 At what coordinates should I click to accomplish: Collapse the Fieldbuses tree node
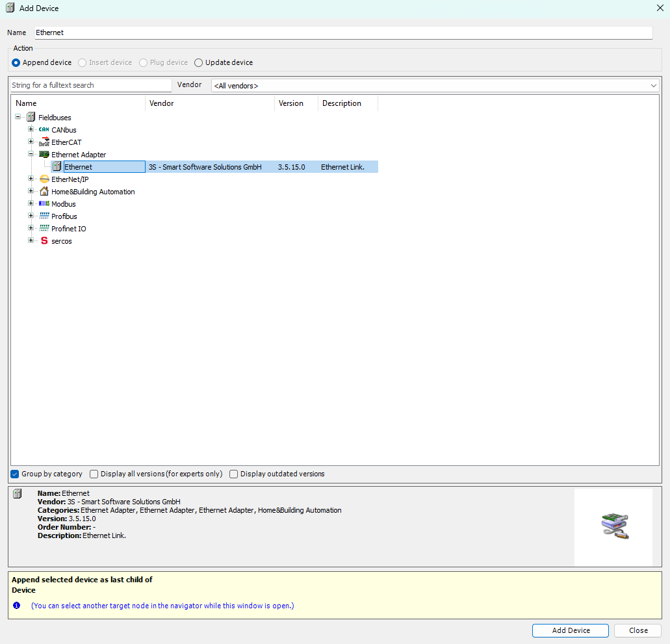pyautogui.click(x=18, y=117)
